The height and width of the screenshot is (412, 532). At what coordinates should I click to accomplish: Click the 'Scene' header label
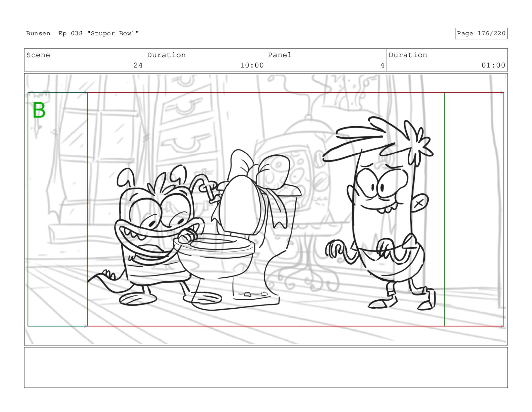pos(38,55)
